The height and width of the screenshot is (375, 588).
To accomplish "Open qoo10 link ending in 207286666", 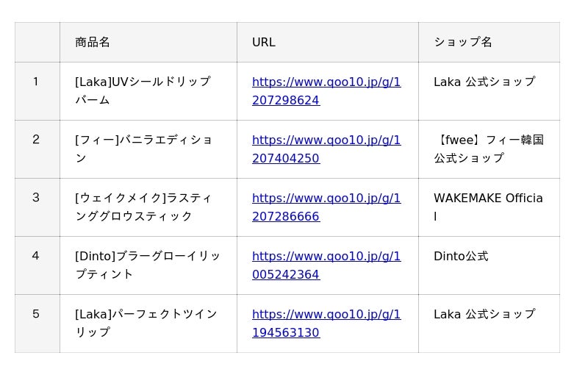I will [326, 207].
